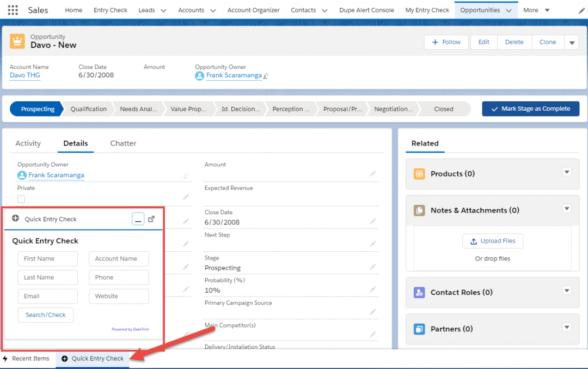Click the Recent Items lightning icon
588x369 pixels.
tap(5, 359)
